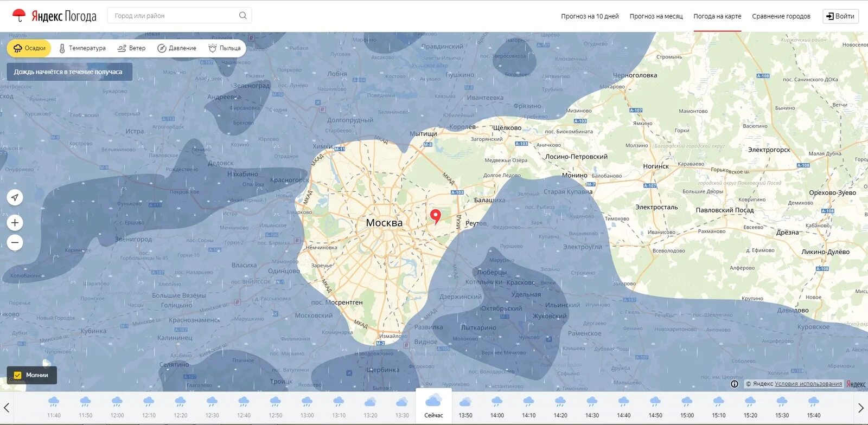Click the red location pin marker
Viewport: 868px width, 425px height.
[x=435, y=217]
